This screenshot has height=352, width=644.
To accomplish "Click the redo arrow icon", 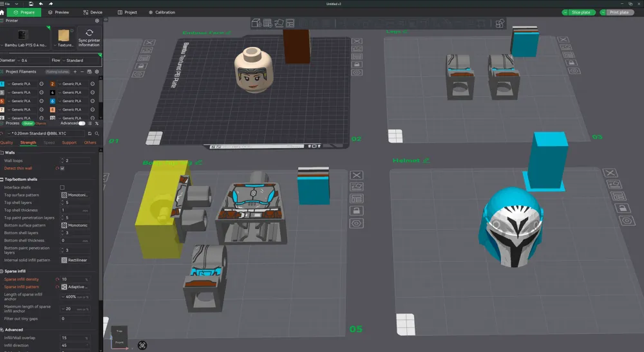I will tap(50, 4).
